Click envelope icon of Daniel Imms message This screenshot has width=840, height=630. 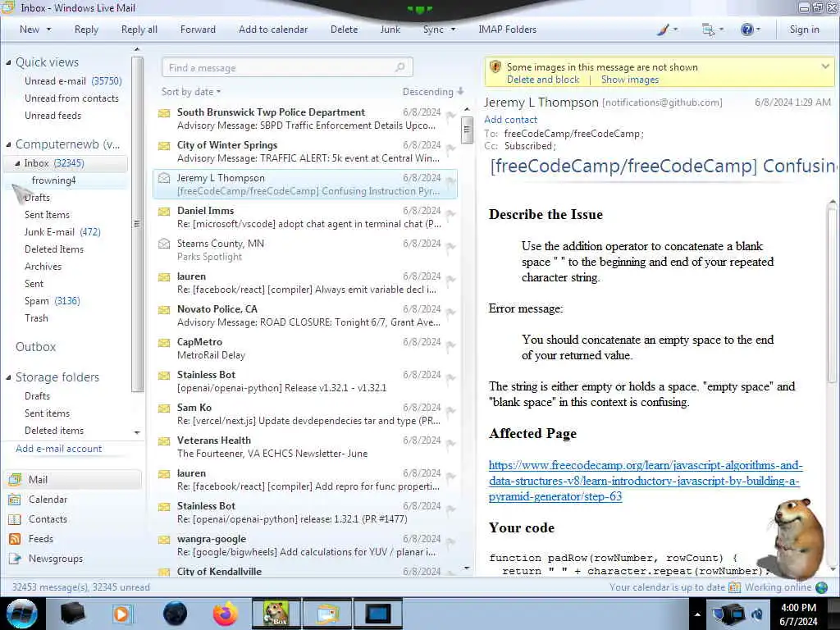click(x=164, y=212)
